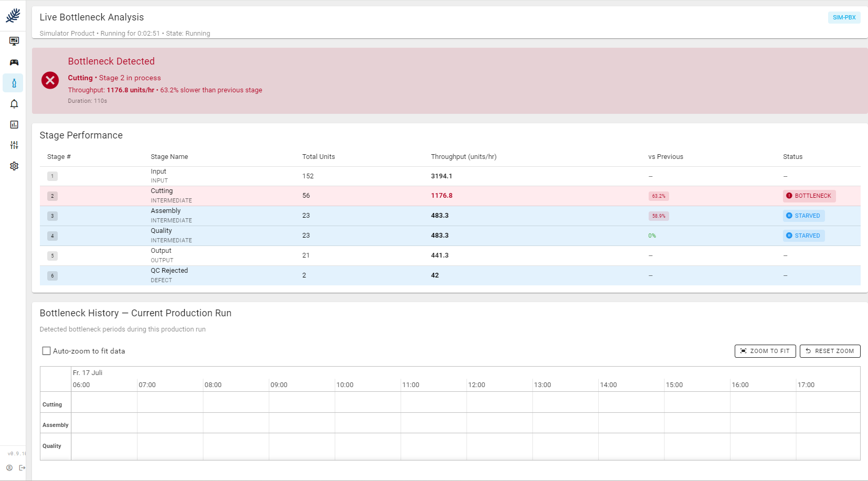Screen dimensions: 868x481
Task: Open the settings gear icon
Action: tap(14, 166)
